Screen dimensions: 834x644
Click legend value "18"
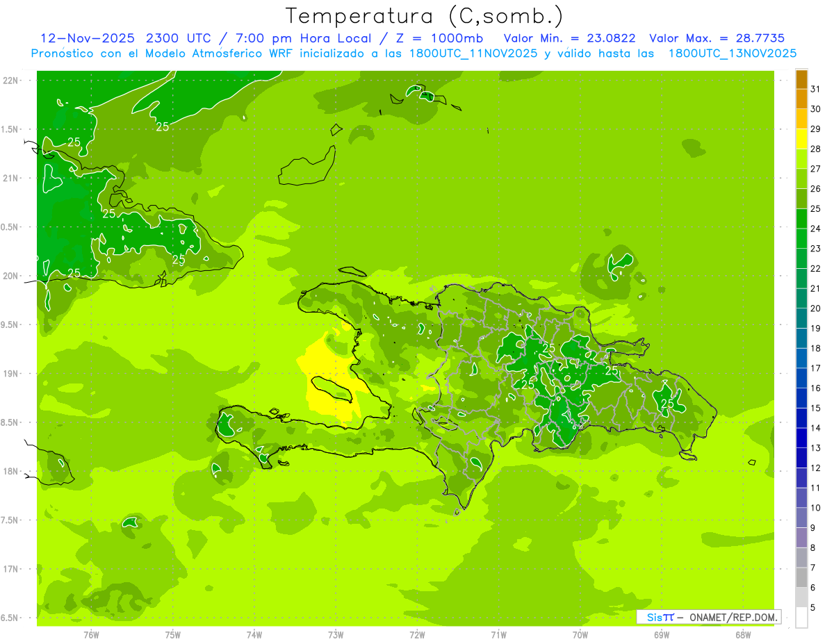[x=816, y=348]
